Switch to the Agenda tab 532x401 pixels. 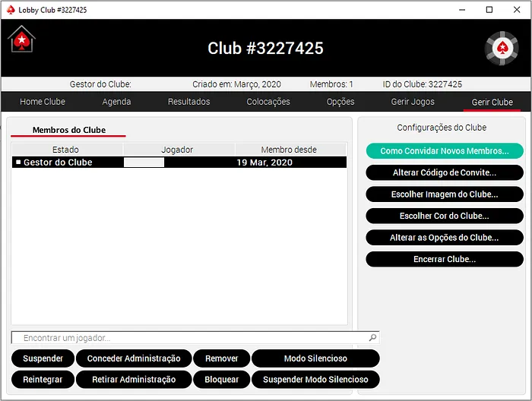(x=116, y=102)
